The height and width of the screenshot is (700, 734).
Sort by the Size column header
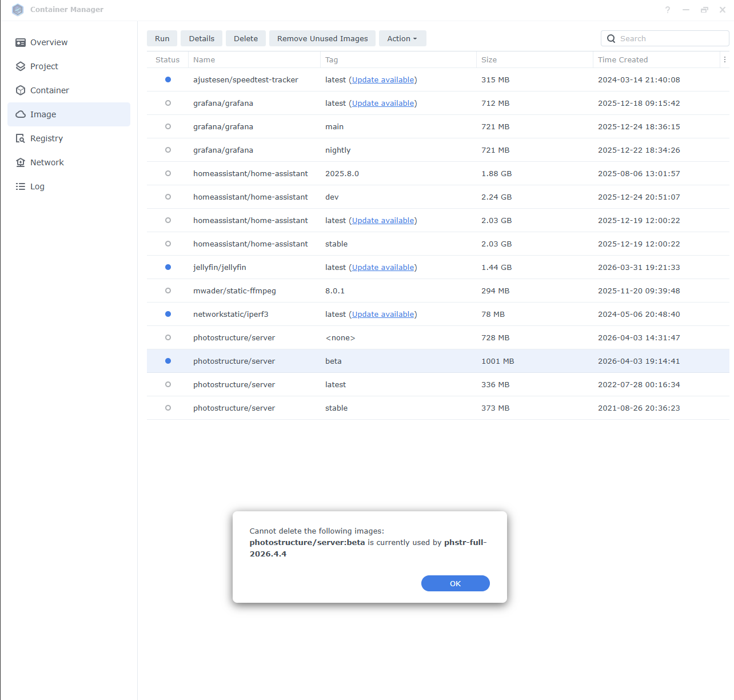coord(489,59)
